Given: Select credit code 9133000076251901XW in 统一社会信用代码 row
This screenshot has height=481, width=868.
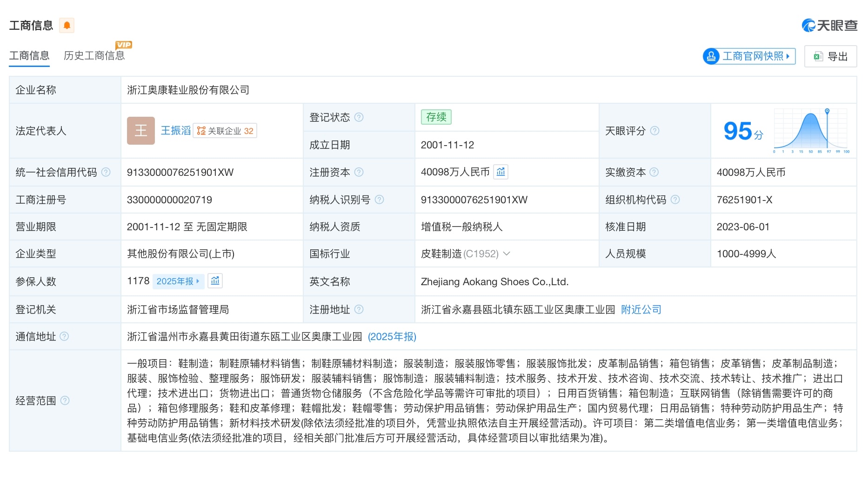Looking at the screenshot, I should click(180, 172).
